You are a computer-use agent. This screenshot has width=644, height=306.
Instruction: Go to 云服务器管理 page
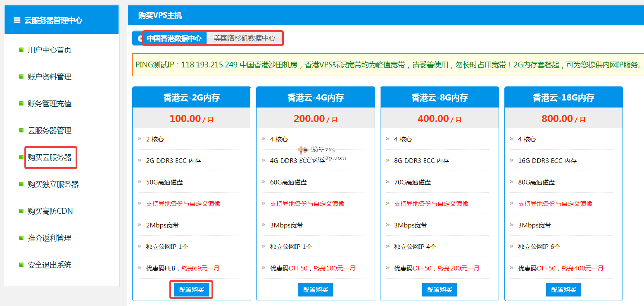click(50, 131)
